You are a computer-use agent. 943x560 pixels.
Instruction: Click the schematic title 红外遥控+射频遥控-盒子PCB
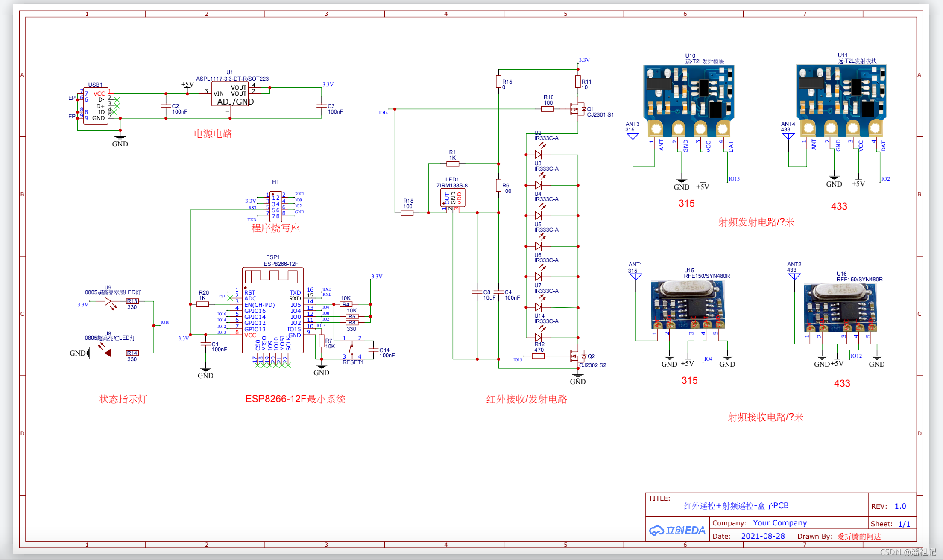click(736, 506)
